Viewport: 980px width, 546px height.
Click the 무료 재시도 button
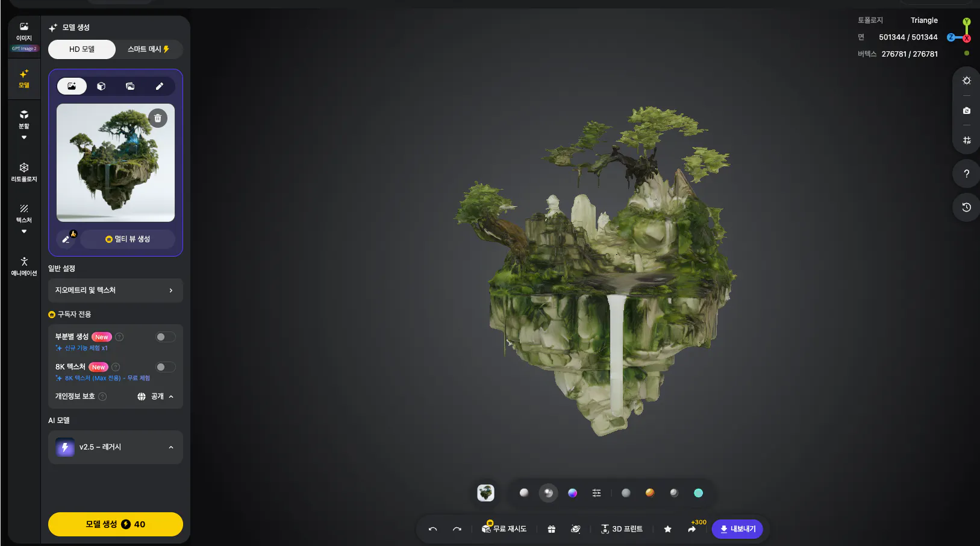[504, 529]
